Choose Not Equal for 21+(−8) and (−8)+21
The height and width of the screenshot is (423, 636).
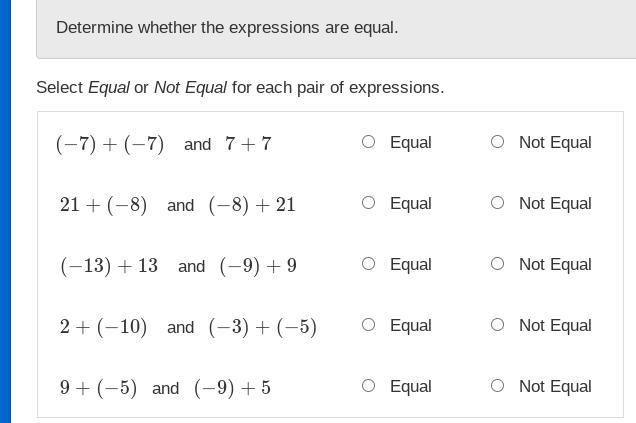coord(497,203)
